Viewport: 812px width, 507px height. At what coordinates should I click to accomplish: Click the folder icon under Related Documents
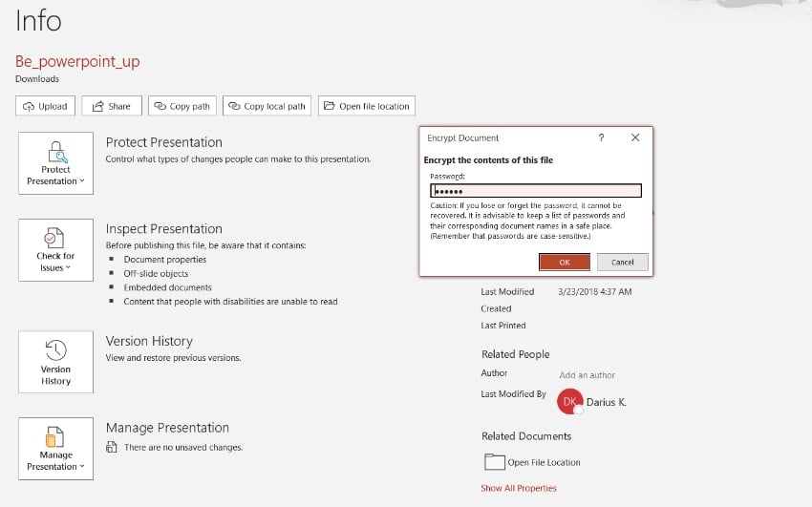pos(494,462)
